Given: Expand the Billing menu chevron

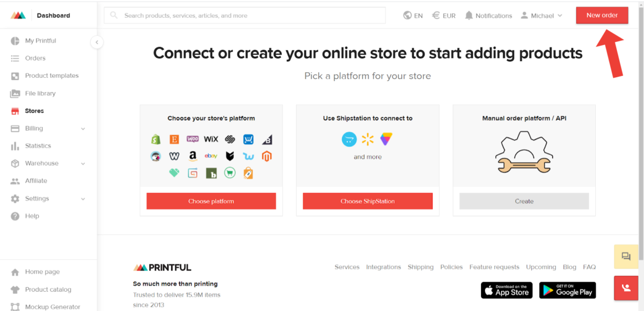Looking at the screenshot, I should tap(83, 129).
